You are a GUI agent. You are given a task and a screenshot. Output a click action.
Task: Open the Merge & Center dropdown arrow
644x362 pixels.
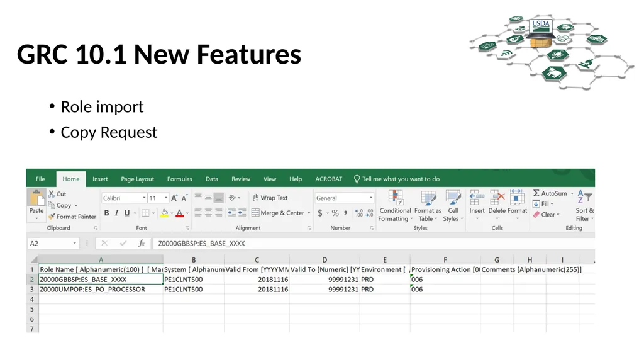(309, 213)
